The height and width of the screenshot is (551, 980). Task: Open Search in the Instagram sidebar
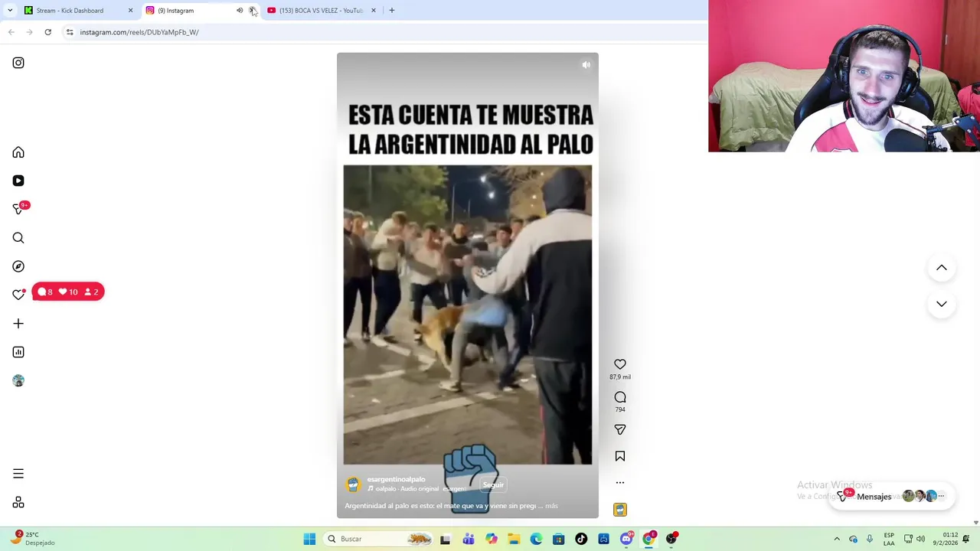click(x=18, y=238)
